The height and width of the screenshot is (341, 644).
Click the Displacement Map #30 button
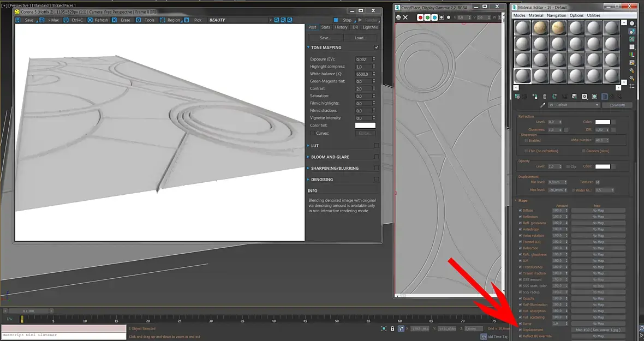[598, 330]
